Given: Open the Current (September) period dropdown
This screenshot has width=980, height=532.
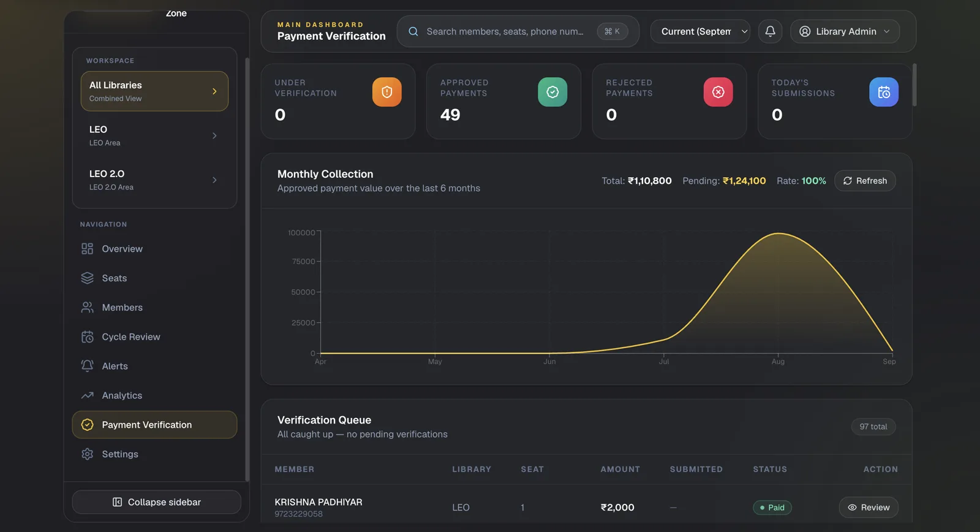Looking at the screenshot, I should click(x=700, y=31).
